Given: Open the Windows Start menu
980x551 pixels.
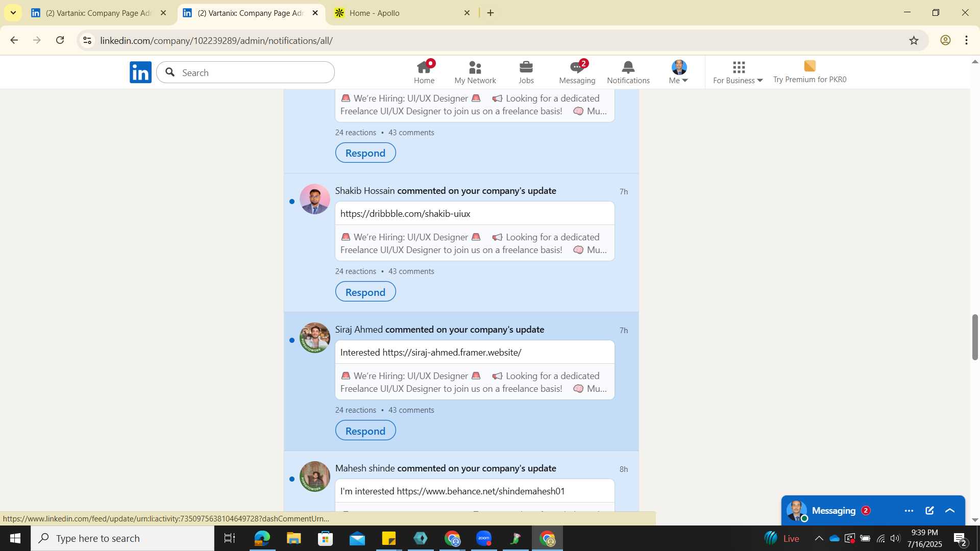Looking at the screenshot, I should tap(15, 538).
